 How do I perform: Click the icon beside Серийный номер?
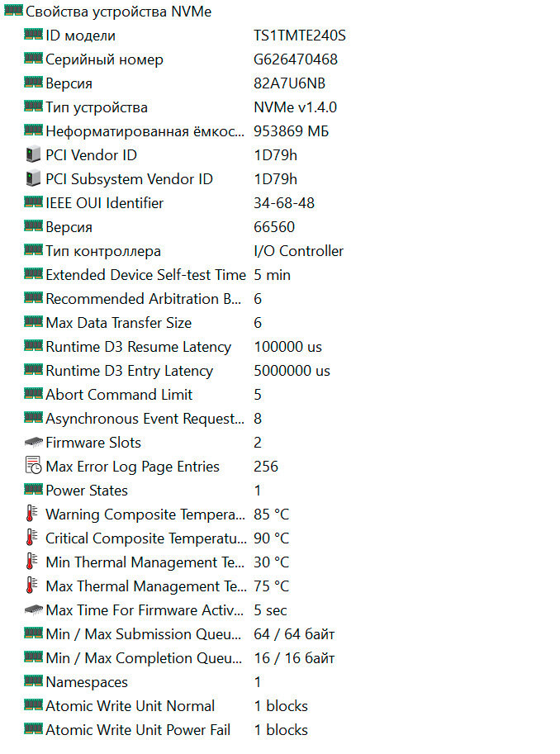point(33,58)
